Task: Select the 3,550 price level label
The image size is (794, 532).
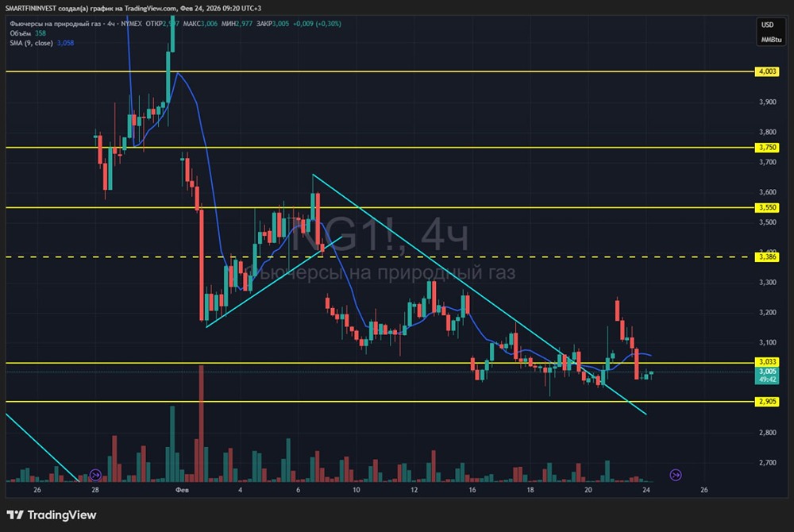Action: pyautogui.click(x=767, y=207)
